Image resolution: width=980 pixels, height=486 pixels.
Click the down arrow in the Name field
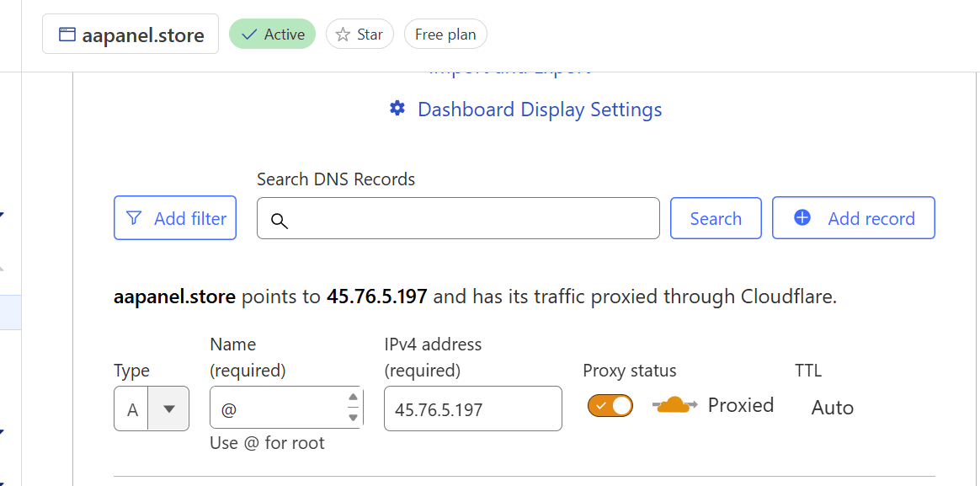point(354,418)
